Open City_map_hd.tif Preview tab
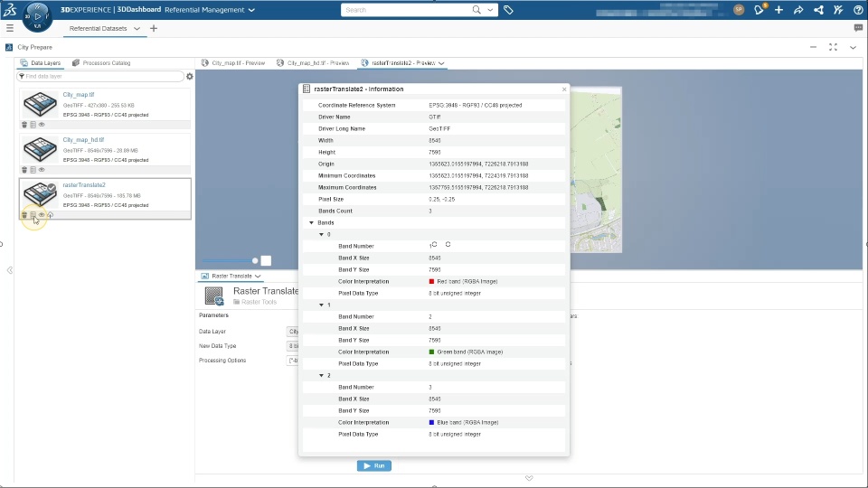868x488 pixels. pos(313,63)
